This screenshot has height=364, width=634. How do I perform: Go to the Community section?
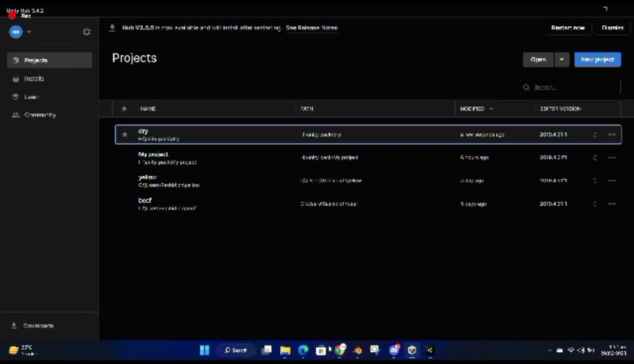pyautogui.click(x=49, y=115)
